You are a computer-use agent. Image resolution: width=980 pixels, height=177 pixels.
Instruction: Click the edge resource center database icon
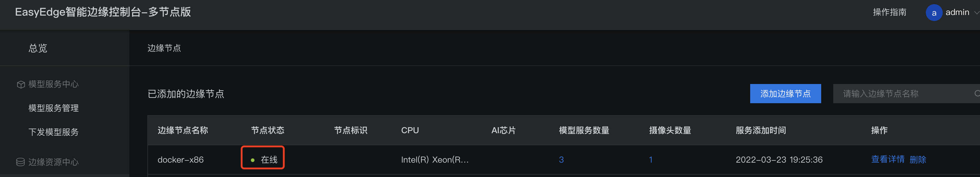pyautogui.click(x=20, y=162)
